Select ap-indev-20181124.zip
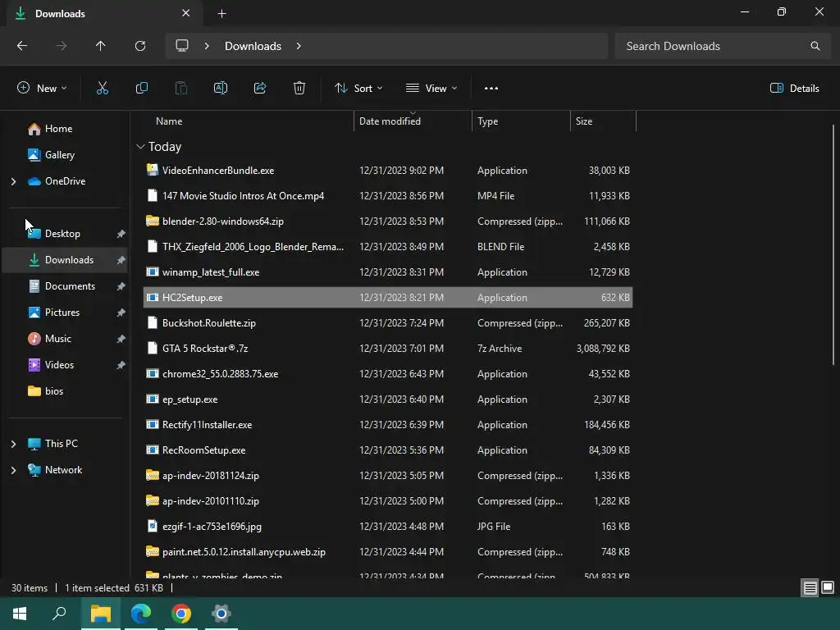This screenshot has width=840, height=630. click(x=388, y=476)
